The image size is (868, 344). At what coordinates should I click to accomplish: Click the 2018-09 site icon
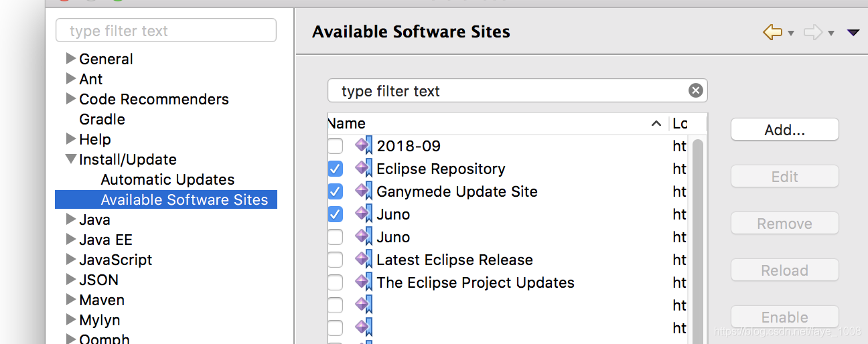coord(364,146)
